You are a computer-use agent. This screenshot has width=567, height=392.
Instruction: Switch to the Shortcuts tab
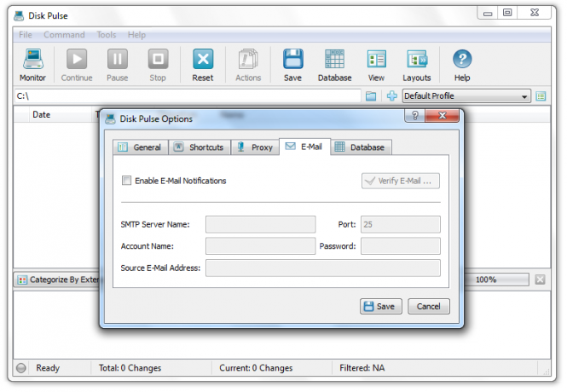pos(200,147)
